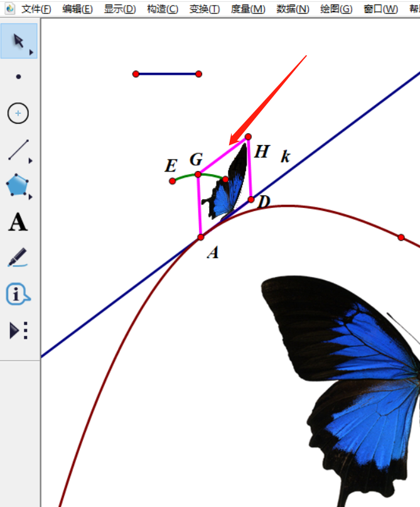Select the Polygon tool
The image size is (420, 507).
click(17, 185)
